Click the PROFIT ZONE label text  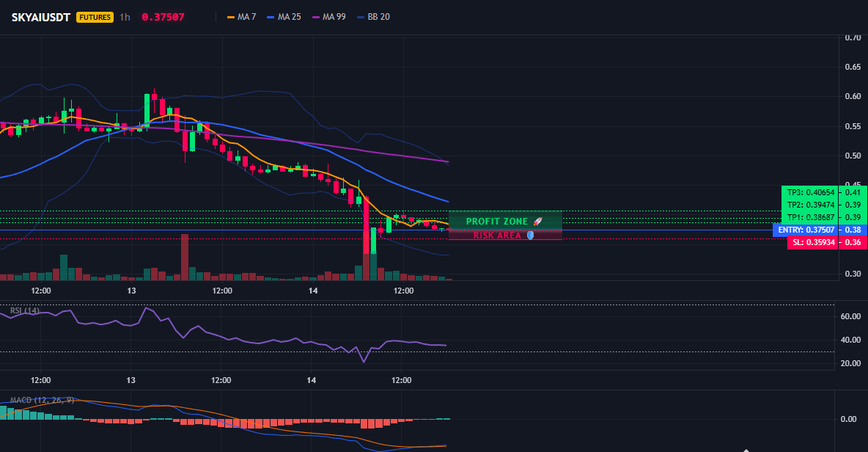[496, 221]
